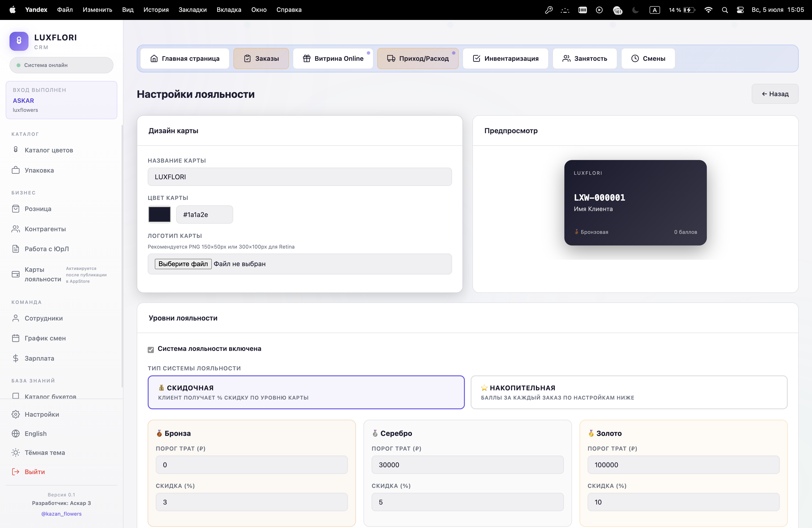This screenshot has width=812, height=528.
Task: Open the Закладки menu
Action: coord(192,9)
